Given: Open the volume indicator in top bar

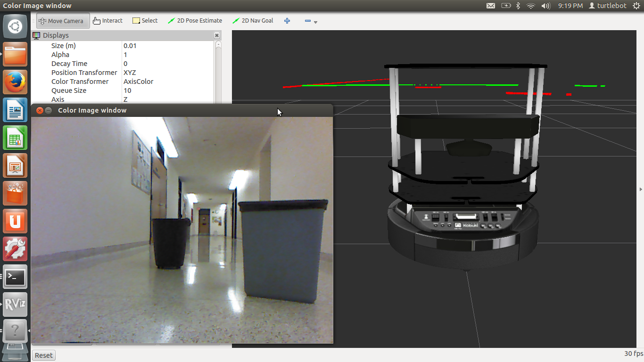Looking at the screenshot, I should click(x=546, y=6).
